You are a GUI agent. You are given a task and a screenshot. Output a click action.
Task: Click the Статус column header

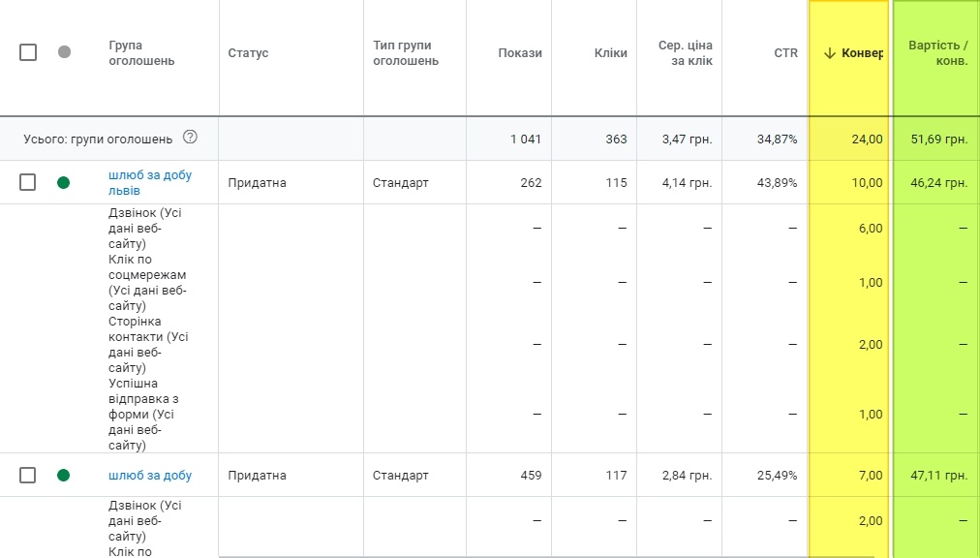248,53
